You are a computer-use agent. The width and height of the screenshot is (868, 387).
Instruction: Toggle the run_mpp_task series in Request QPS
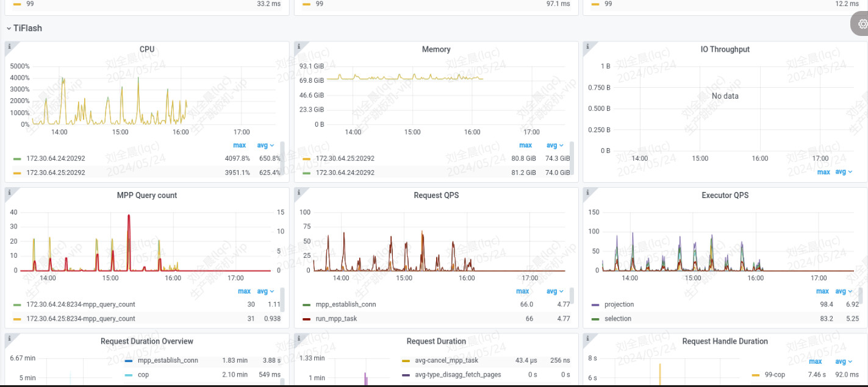pyautogui.click(x=336, y=319)
